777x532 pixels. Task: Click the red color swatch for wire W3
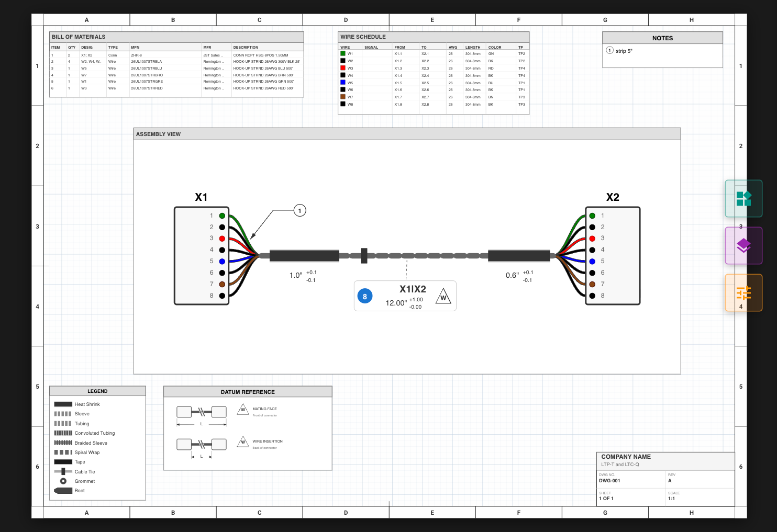click(343, 68)
